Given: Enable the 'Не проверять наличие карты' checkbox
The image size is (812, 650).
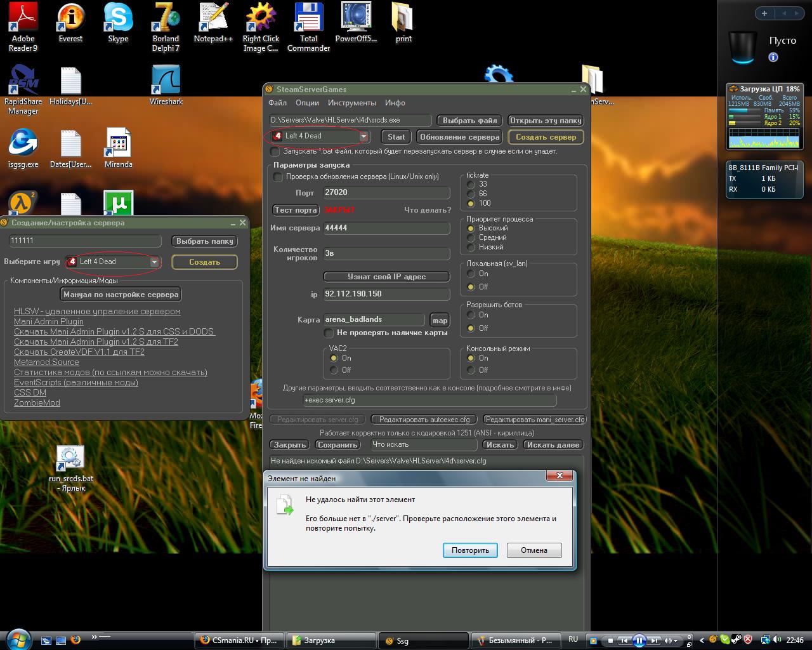Looking at the screenshot, I should [x=329, y=333].
